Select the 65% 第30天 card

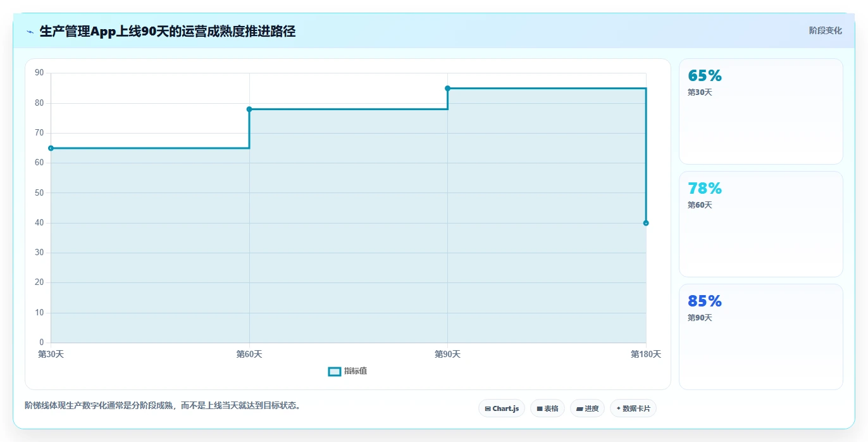[x=760, y=111]
